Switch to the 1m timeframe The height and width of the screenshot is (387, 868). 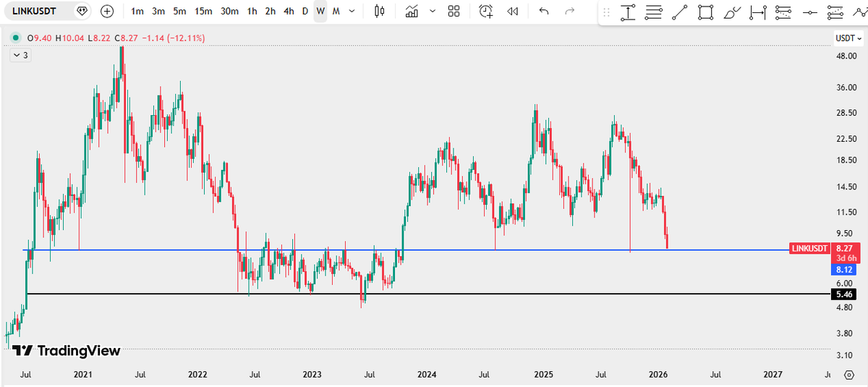[x=137, y=11]
